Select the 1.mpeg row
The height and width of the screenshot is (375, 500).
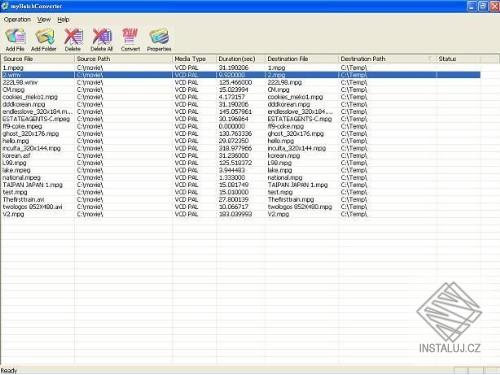(x=241, y=68)
